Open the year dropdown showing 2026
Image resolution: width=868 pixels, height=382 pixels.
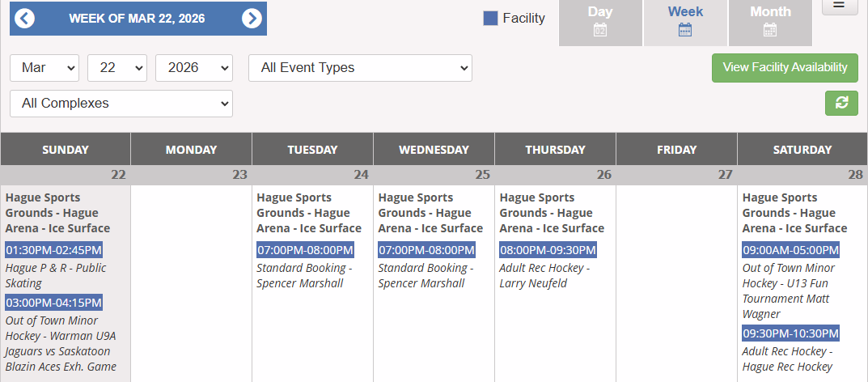pos(193,68)
